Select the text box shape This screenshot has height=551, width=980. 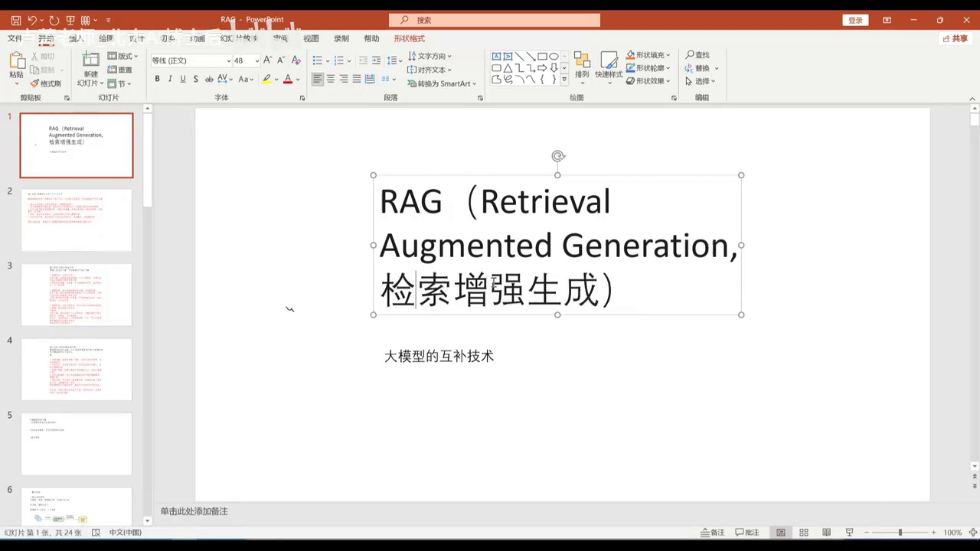coord(496,56)
